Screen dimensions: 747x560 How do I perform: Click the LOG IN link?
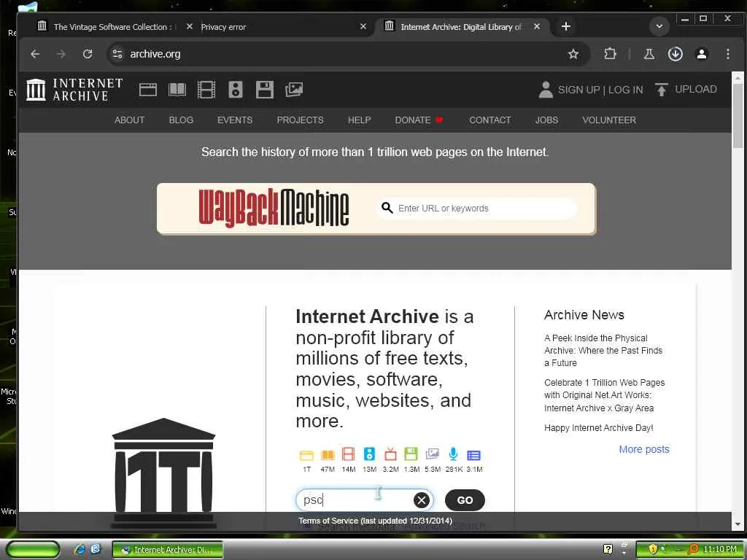coord(625,90)
